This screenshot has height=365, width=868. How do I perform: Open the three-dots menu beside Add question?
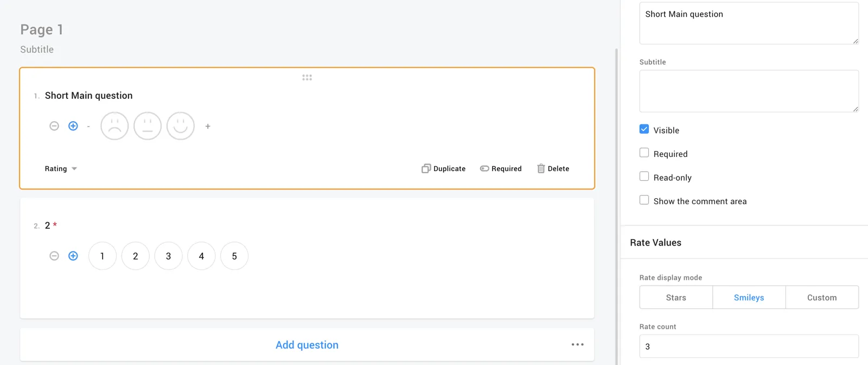pyautogui.click(x=577, y=344)
